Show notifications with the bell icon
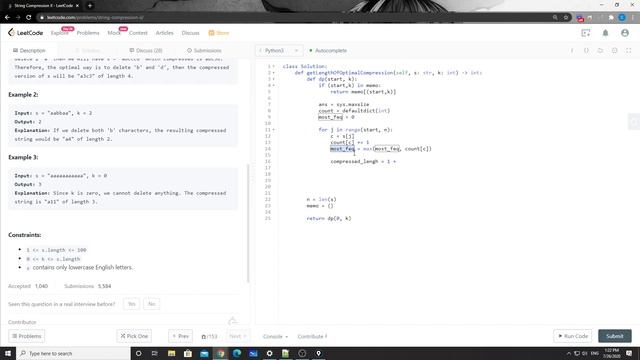Viewport: 640px width, 360px height. tap(605, 33)
